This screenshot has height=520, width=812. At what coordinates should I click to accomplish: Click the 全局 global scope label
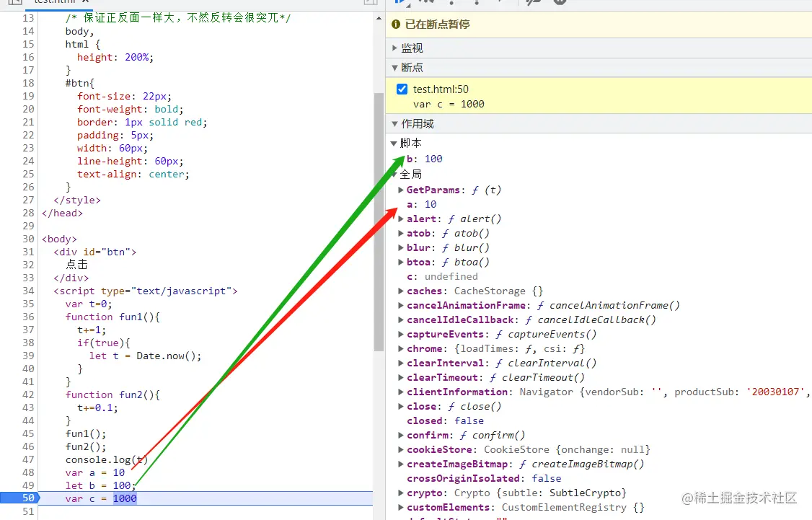[410, 174]
